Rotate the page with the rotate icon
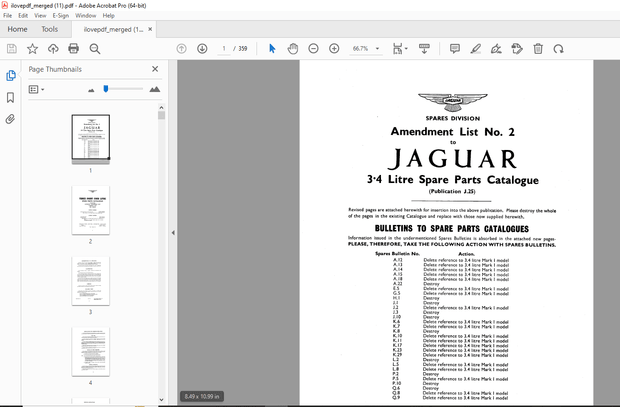Image resolution: width=620 pixels, height=407 pixels. [x=558, y=49]
